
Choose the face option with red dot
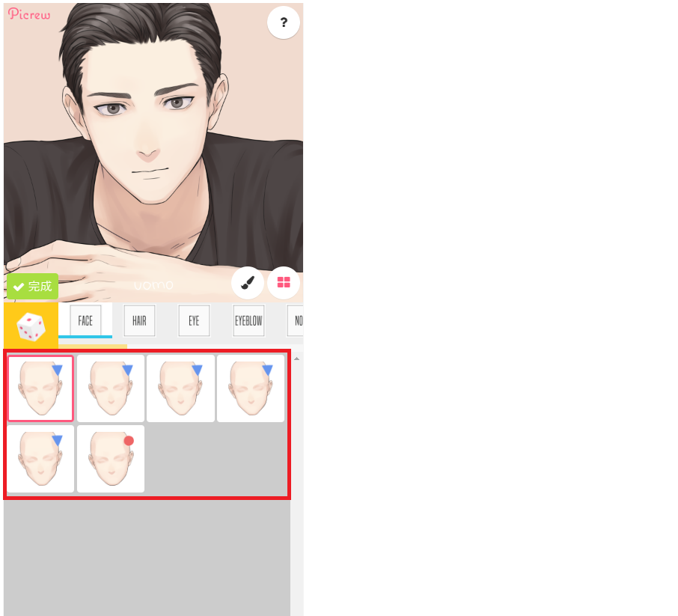coord(111,459)
